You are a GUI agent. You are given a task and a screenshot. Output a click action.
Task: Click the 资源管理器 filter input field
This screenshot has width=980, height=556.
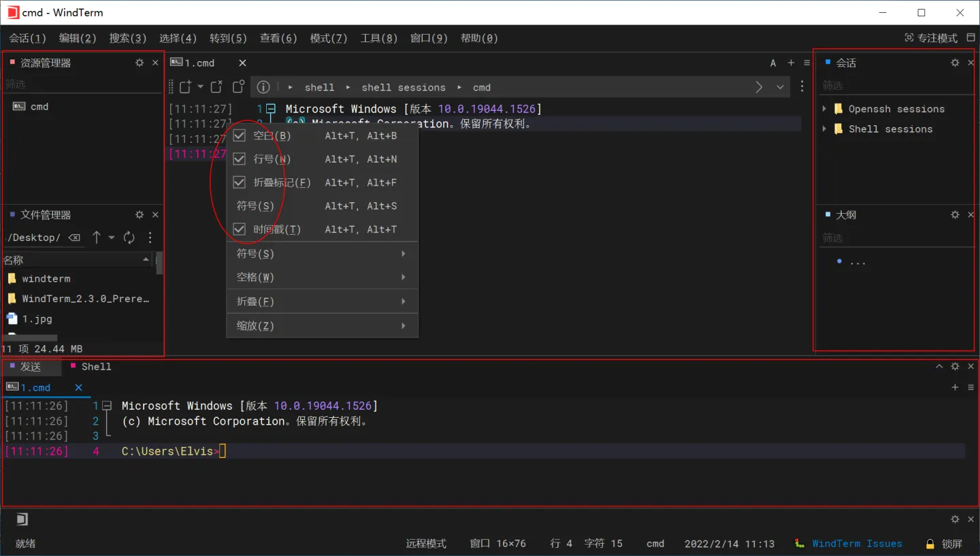[x=82, y=84]
